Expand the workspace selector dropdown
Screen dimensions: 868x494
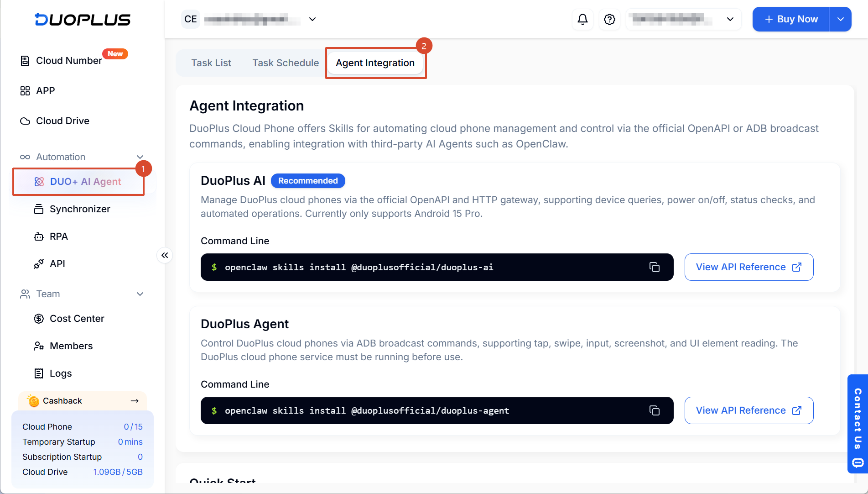tap(312, 19)
